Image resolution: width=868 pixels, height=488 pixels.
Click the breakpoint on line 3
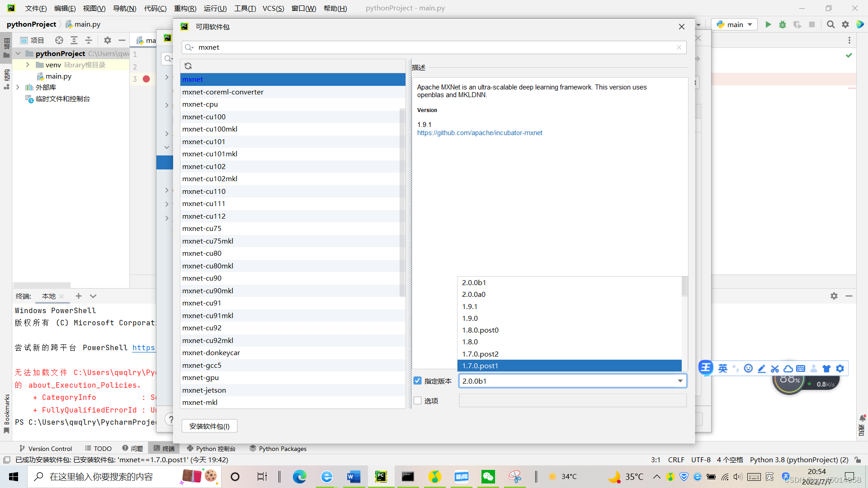click(x=146, y=79)
